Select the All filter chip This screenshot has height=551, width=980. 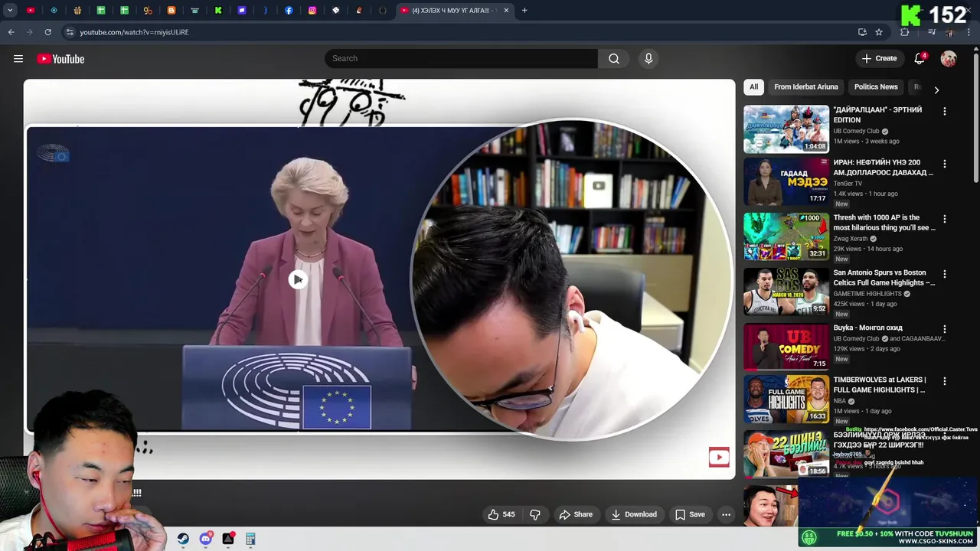pyautogui.click(x=753, y=87)
